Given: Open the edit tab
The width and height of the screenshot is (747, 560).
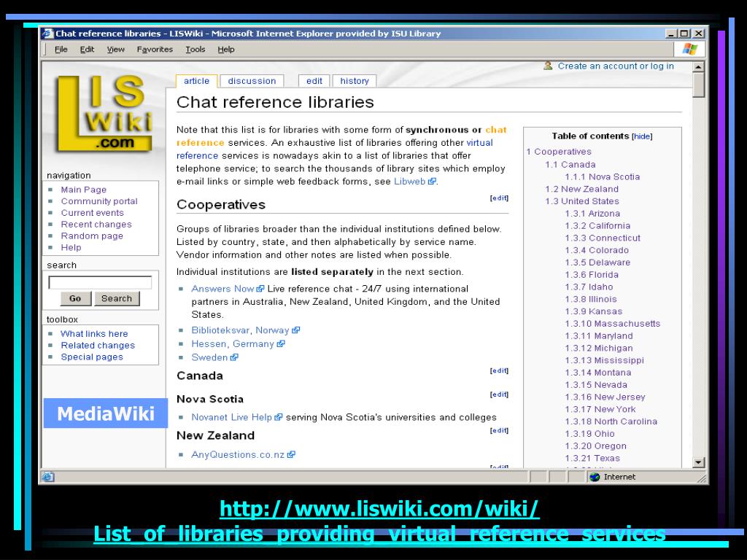Looking at the screenshot, I should pos(314,81).
